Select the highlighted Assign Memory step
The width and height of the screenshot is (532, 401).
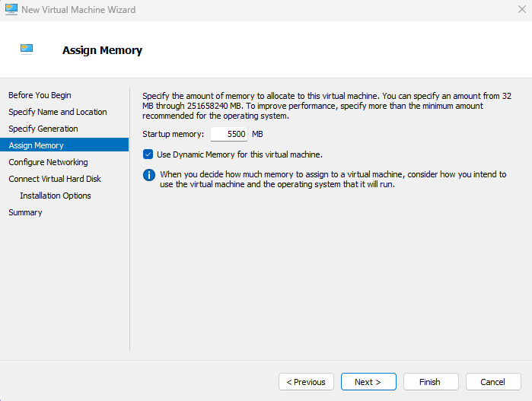tap(37, 145)
